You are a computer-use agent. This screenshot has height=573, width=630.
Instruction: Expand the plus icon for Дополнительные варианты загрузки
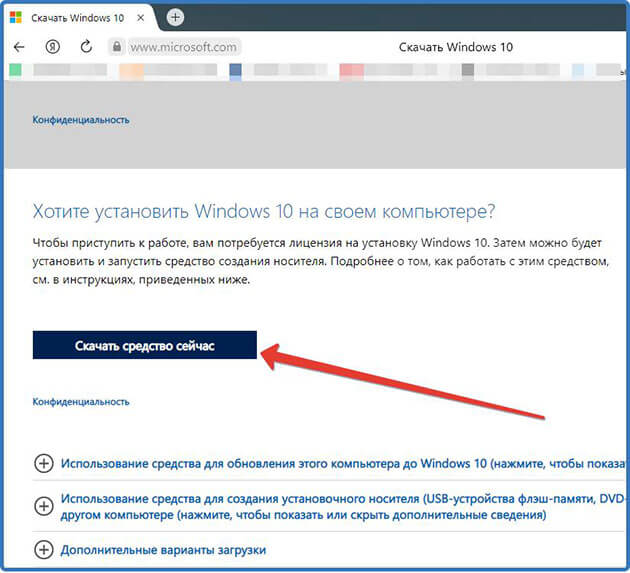[x=44, y=549]
